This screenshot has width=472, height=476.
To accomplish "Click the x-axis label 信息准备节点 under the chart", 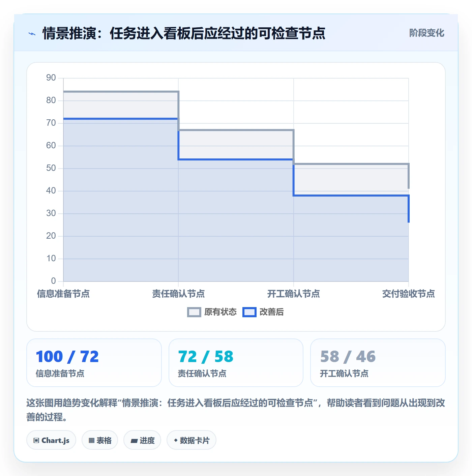I will point(63,294).
